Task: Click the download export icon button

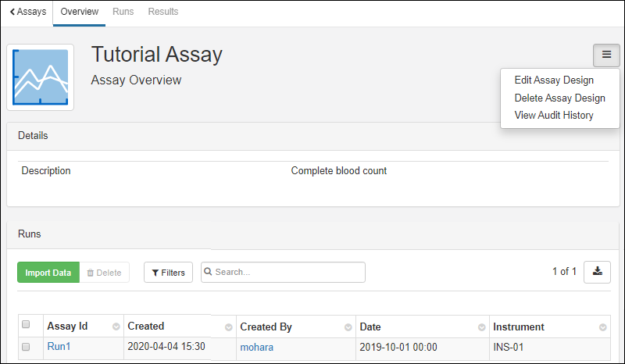Action: [597, 272]
